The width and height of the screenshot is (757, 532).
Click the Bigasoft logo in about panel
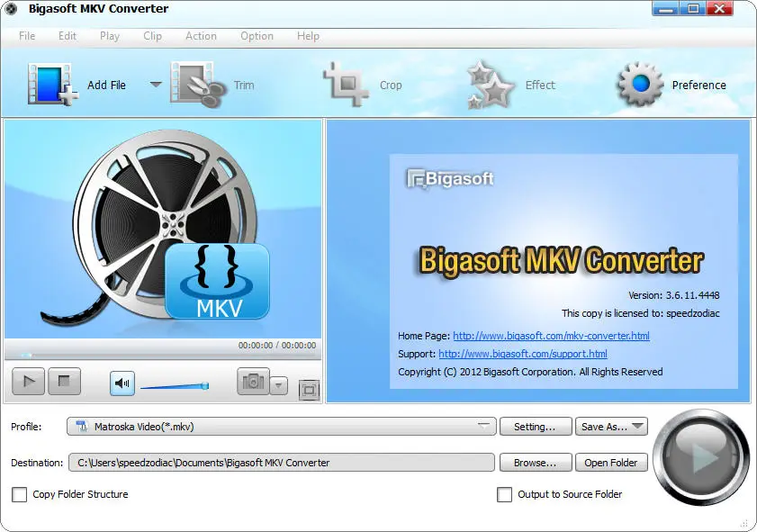[x=450, y=178]
